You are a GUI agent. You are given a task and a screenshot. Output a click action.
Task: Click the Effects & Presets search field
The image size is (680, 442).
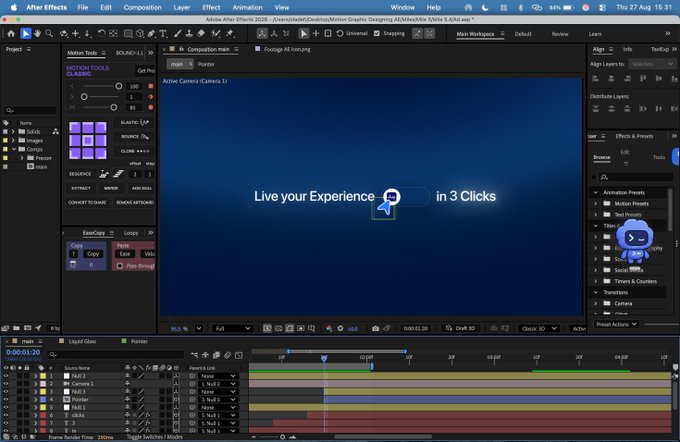click(636, 177)
